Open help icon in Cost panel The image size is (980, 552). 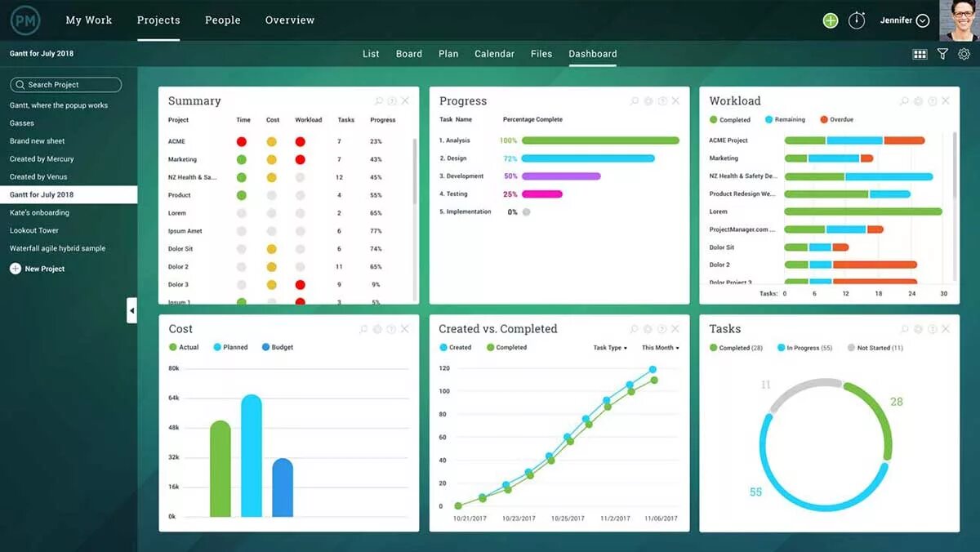click(391, 329)
